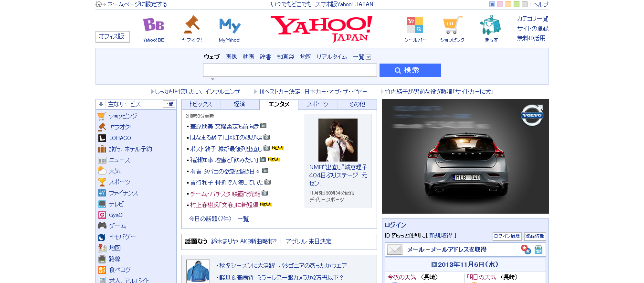Click the play icon beside 2013年11月6日
Screen dimensions: 644x283
click(434, 264)
